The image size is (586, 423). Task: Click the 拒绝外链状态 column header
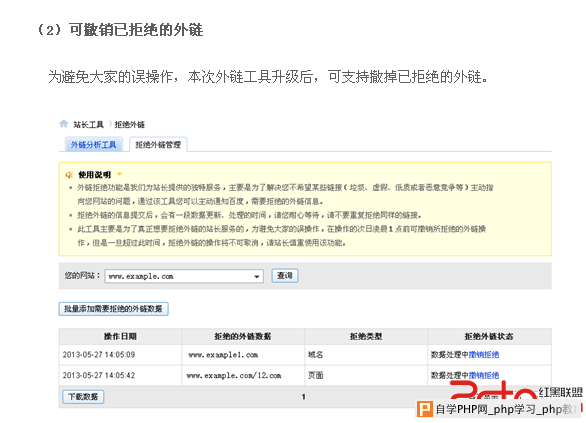[489, 336]
